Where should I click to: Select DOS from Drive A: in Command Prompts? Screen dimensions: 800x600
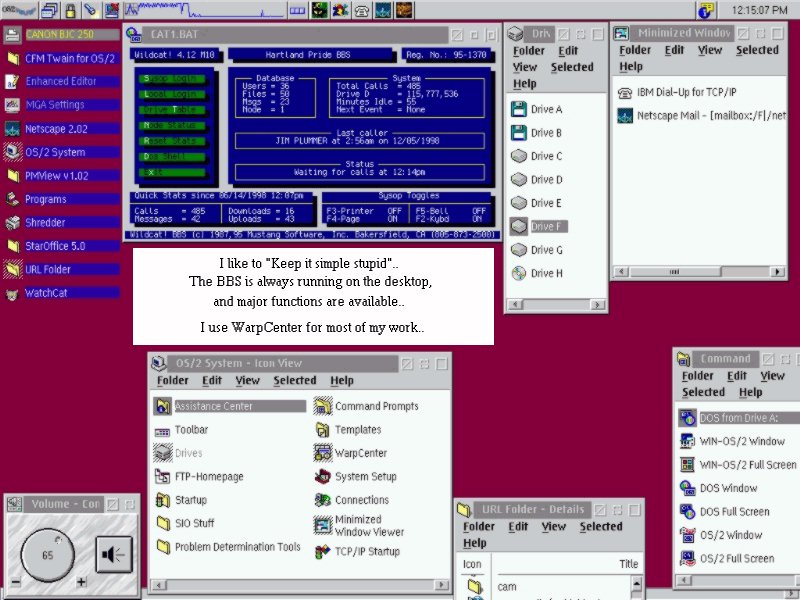pos(738,418)
